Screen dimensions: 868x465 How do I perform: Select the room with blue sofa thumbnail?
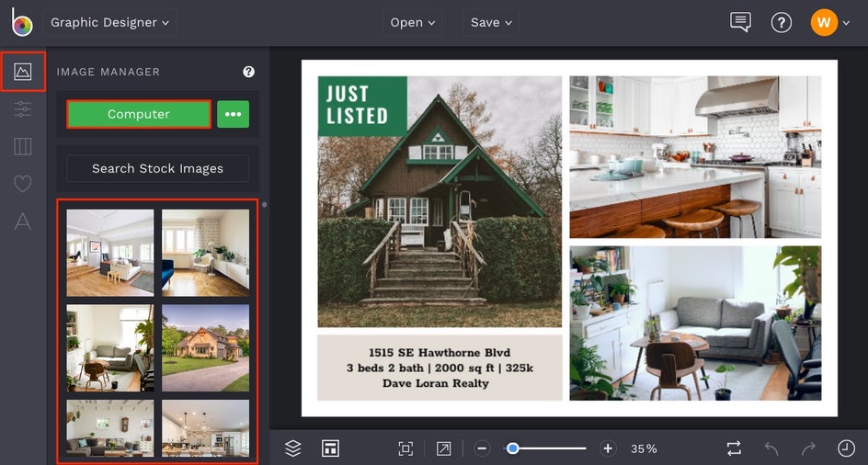[x=205, y=253]
